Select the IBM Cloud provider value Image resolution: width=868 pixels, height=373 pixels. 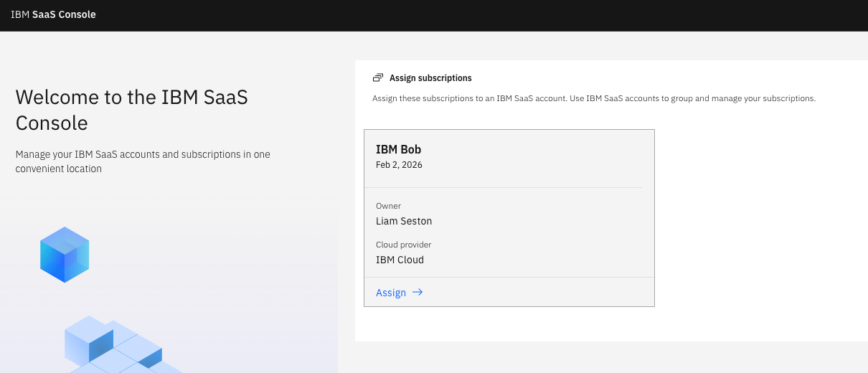[400, 260]
